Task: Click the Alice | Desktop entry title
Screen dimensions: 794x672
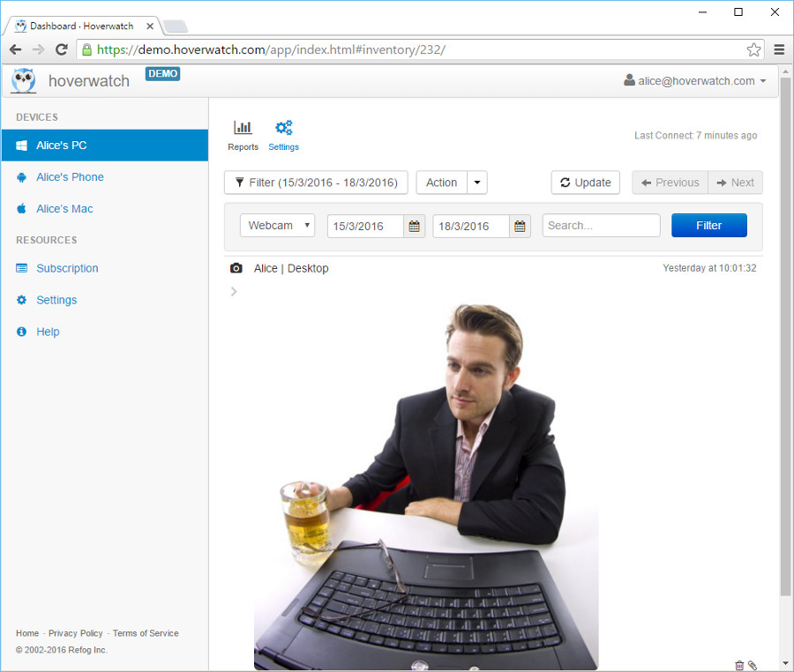Action: pos(291,268)
